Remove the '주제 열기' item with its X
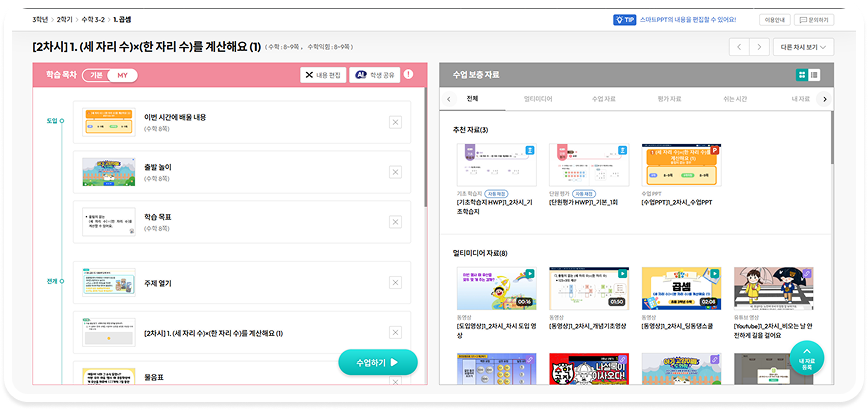Image resolution: width=868 pixels, height=410 pixels. [395, 283]
